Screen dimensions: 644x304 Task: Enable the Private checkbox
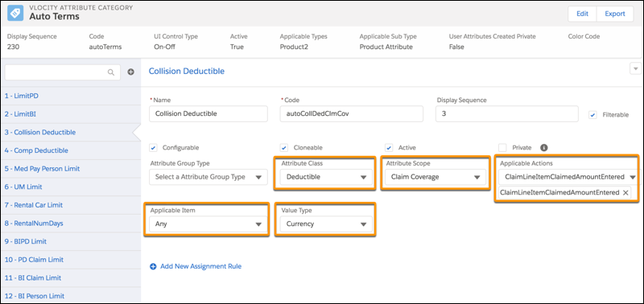click(x=502, y=148)
